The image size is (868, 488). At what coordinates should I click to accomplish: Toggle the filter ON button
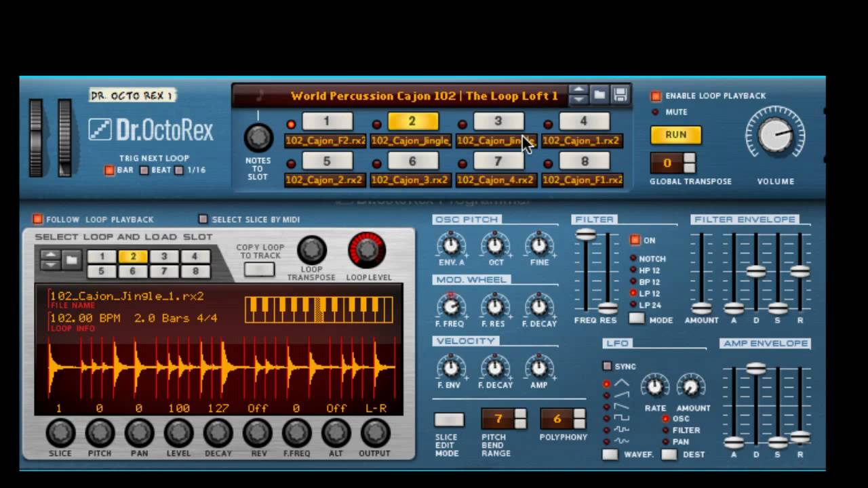pyautogui.click(x=635, y=240)
